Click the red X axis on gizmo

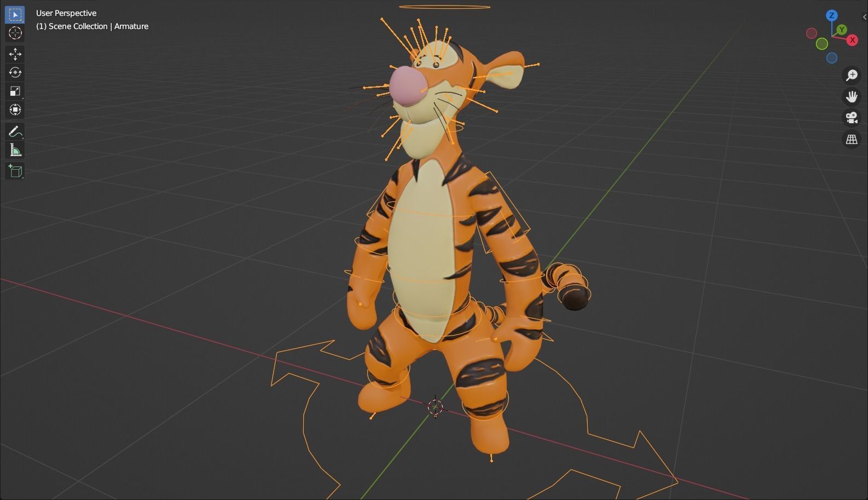click(852, 40)
